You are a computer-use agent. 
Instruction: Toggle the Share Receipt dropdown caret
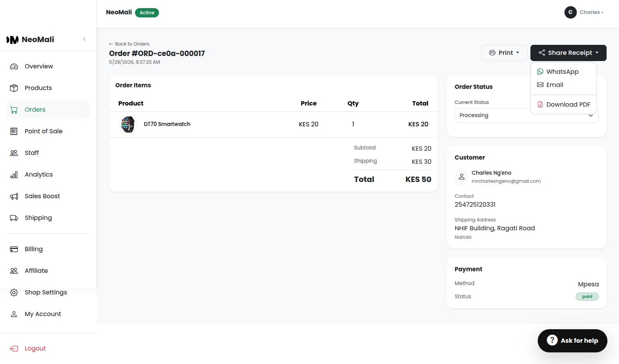pyautogui.click(x=597, y=53)
